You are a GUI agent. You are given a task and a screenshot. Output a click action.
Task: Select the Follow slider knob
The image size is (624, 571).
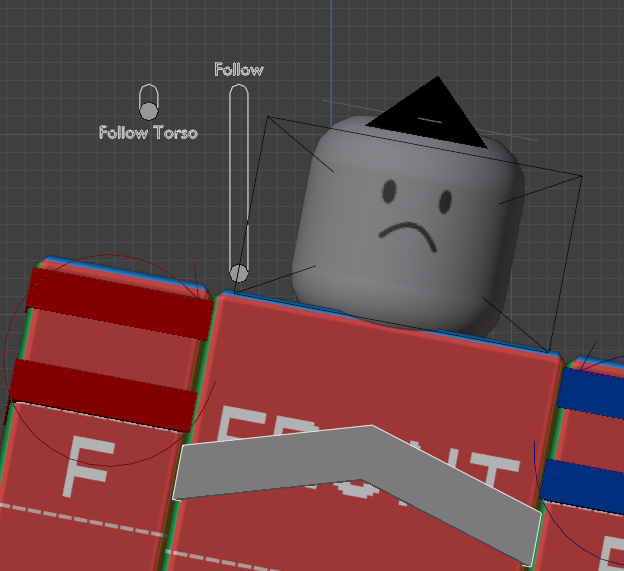pos(239,273)
